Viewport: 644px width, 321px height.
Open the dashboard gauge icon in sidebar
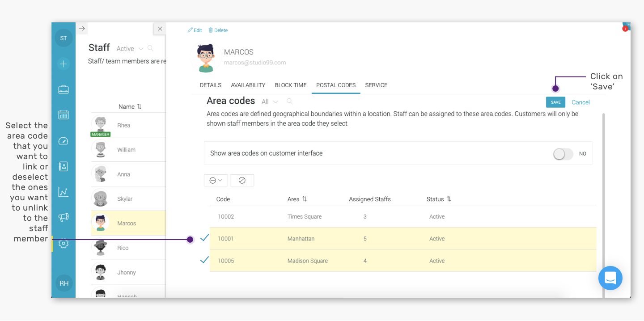tap(64, 141)
